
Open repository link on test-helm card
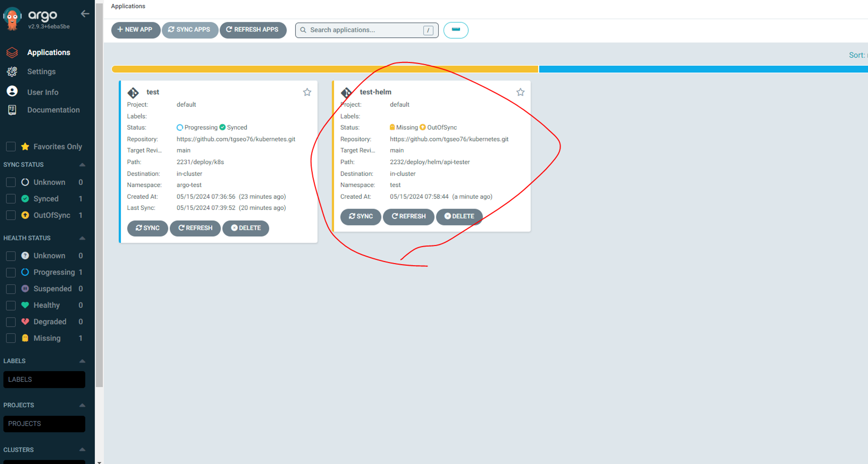coord(449,139)
